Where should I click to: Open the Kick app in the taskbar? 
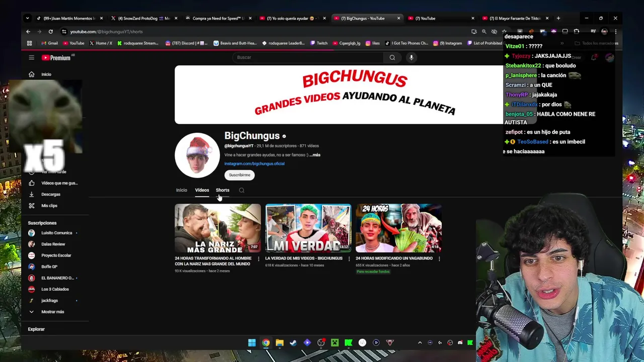tap(348, 343)
